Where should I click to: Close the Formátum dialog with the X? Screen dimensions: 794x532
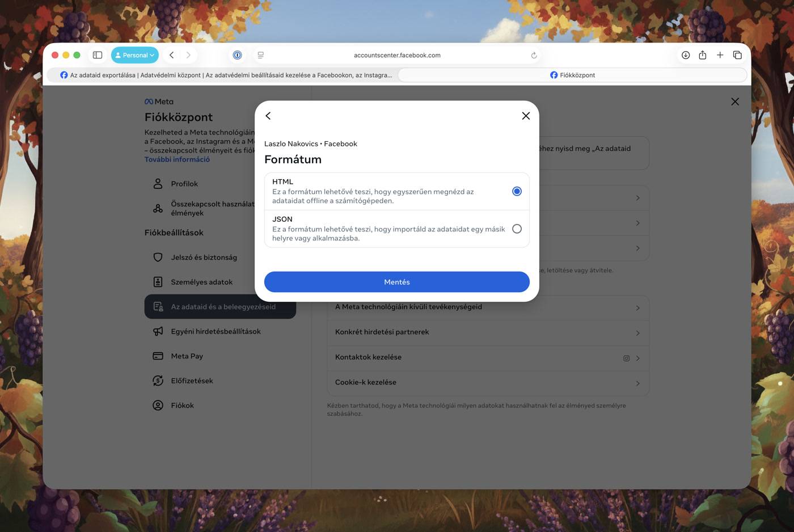click(x=526, y=116)
